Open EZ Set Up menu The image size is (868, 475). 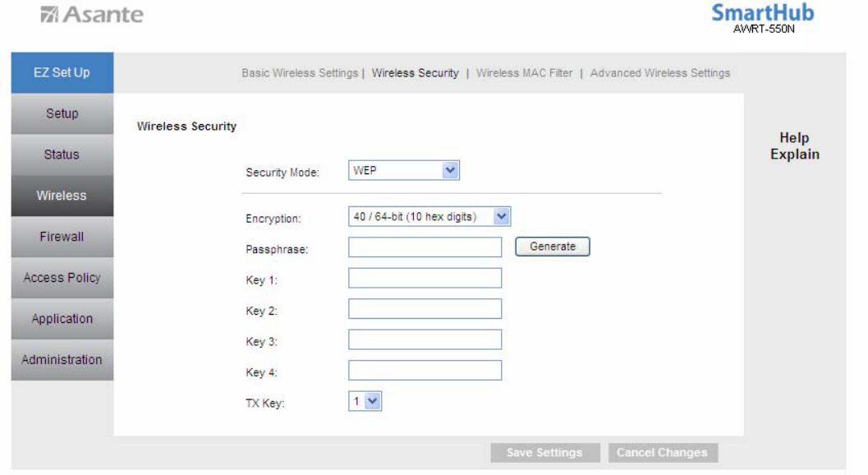[62, 73]
